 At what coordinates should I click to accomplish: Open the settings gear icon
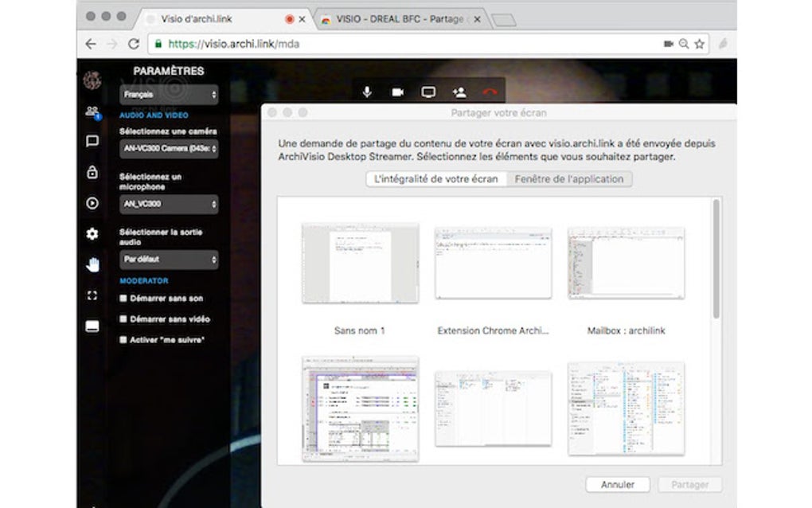pyautogui.click(x=92, y=234)
